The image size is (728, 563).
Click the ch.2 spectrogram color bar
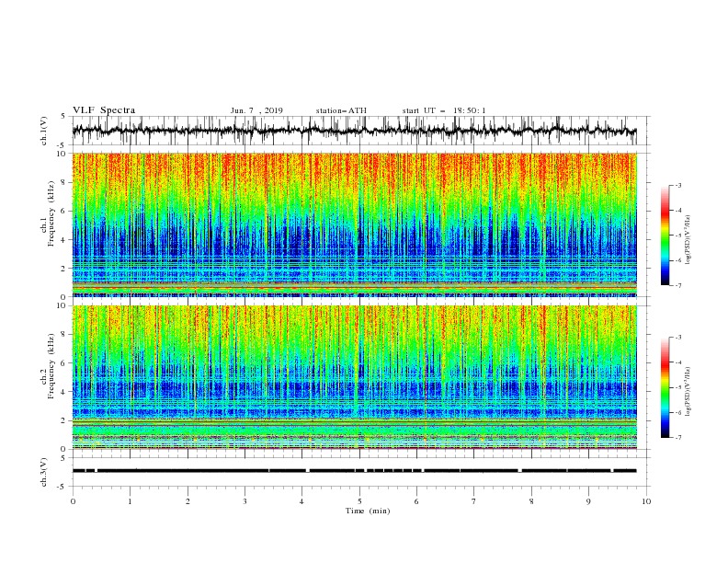[x=665, y=387]
